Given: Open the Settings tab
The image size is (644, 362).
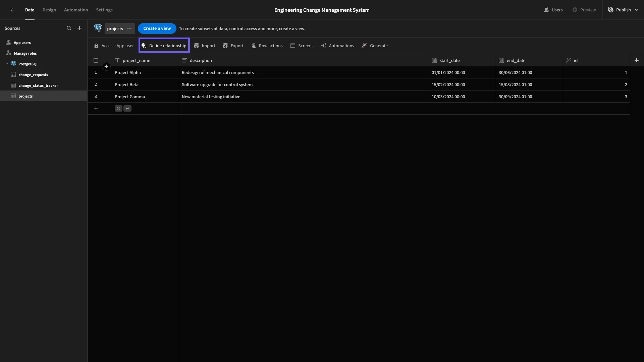Looking at the screenshot, I should click(x=104, y=10).
